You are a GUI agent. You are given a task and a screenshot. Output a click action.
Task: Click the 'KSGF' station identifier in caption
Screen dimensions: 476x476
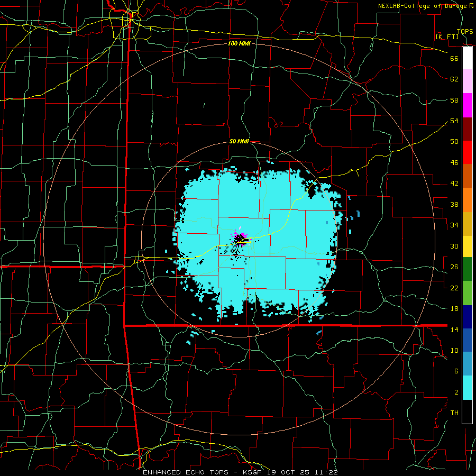(251, 472)
